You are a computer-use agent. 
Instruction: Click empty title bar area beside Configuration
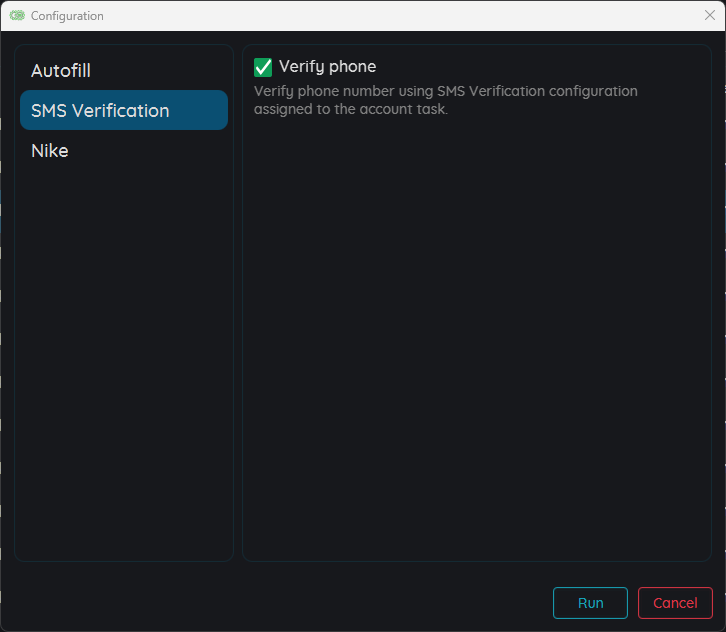coord(400,15)
